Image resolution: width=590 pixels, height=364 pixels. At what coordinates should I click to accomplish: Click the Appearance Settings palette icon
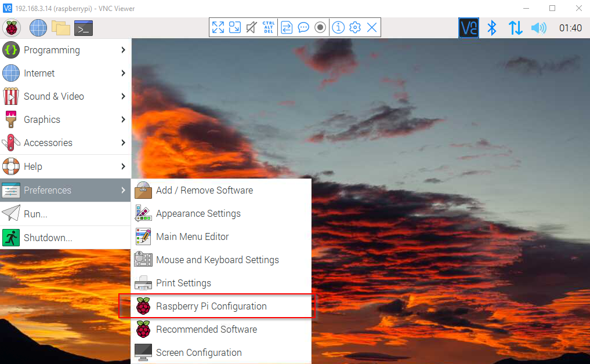[143, 213]
